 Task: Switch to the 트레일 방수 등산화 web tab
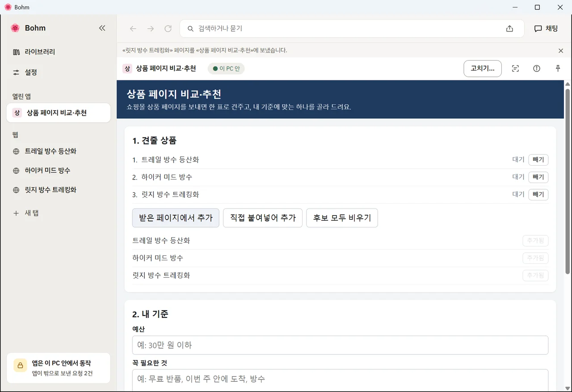coord(59,151)
